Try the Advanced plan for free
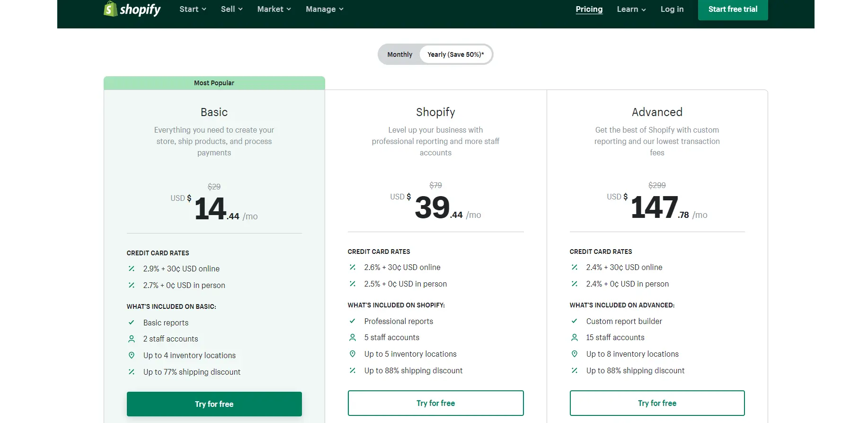868x423 pixels. (x=657, y=403)
